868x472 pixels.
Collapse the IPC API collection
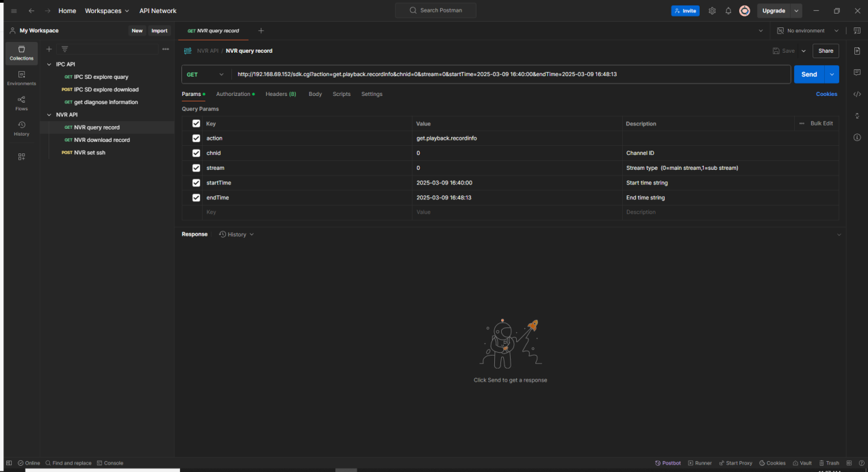(49, 64)
